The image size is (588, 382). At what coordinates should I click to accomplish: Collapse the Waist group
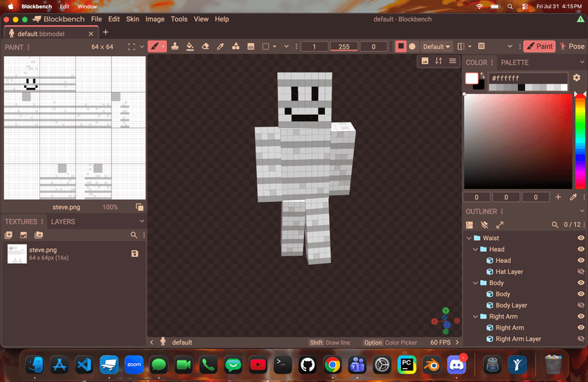[x=469, y=238]
